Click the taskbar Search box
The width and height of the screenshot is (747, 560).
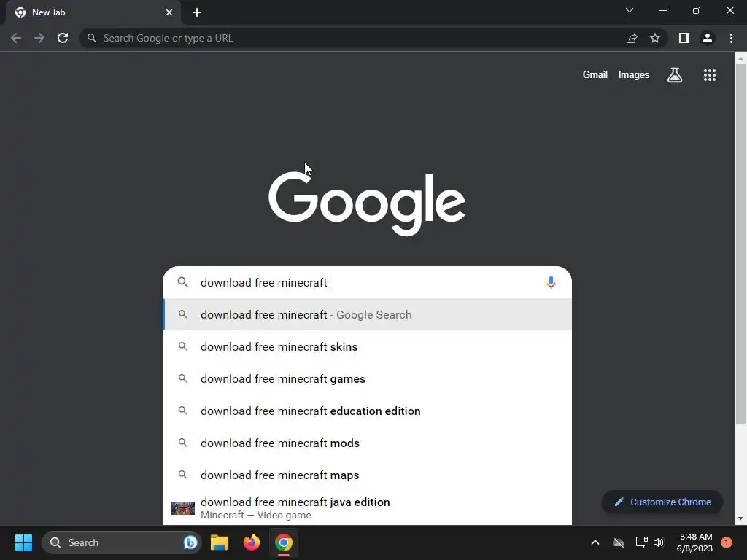[122, 542]
